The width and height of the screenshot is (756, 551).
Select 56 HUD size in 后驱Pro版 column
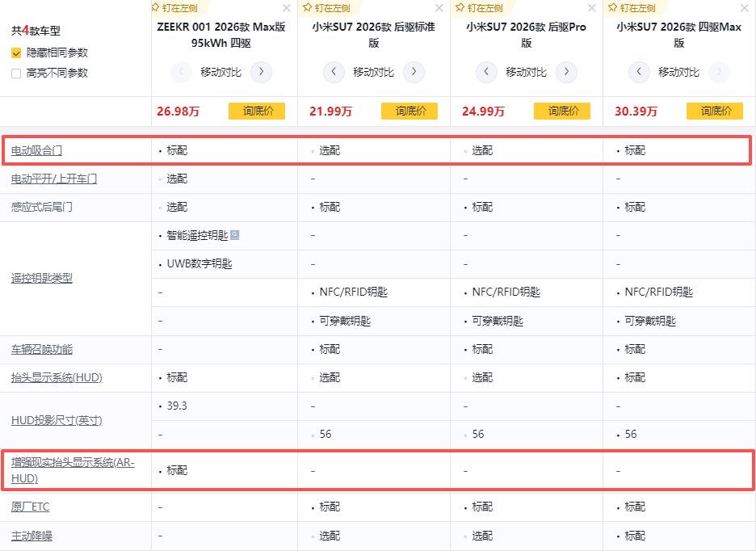click(x=478, y=434)
